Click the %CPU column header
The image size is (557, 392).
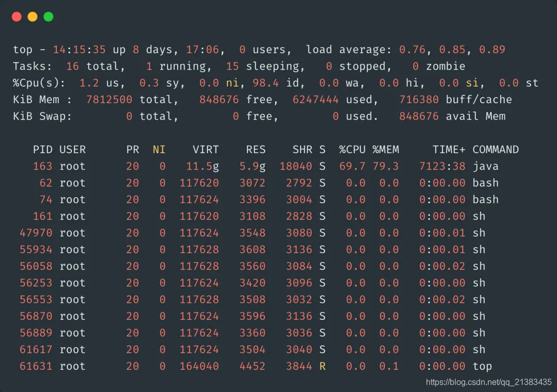pos(352,150)
